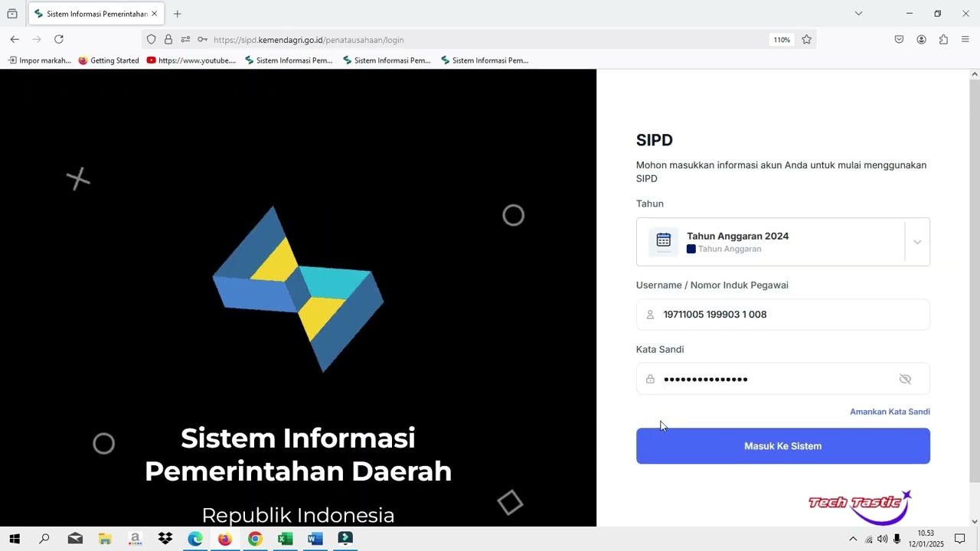Open the volume speaker tray icon
This screenshot has width=980, height=551.
point(882,539)
